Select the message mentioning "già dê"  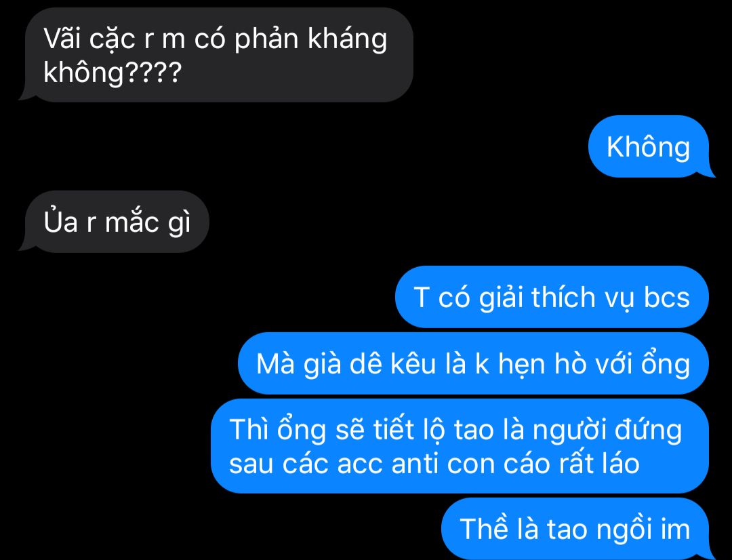pyautogui.click(x=473, y=363)
